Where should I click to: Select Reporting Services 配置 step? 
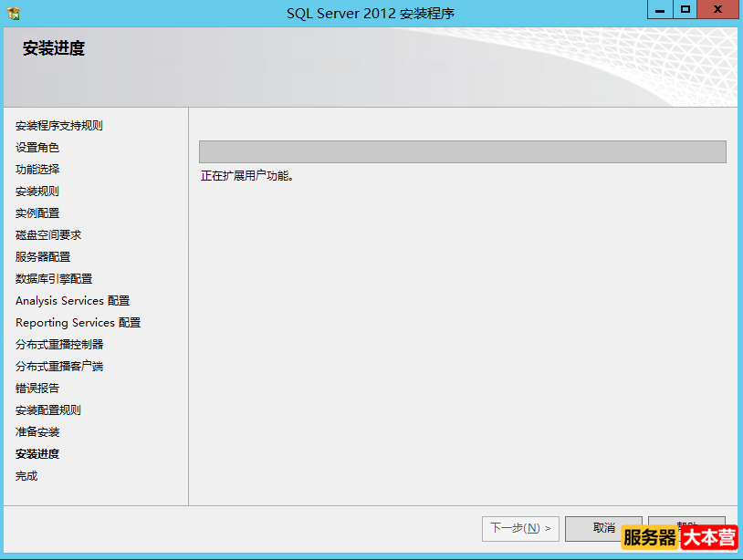(x=78, y=322)
